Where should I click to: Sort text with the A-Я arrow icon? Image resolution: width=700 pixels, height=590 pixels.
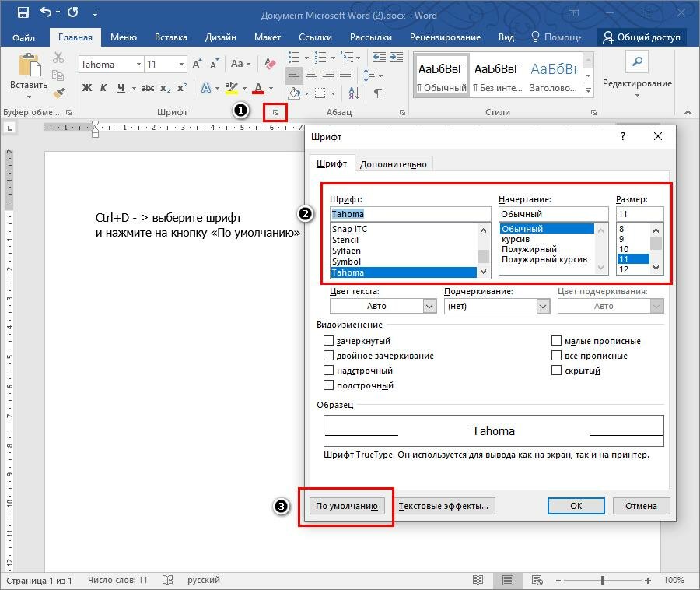tap(354, 93)
